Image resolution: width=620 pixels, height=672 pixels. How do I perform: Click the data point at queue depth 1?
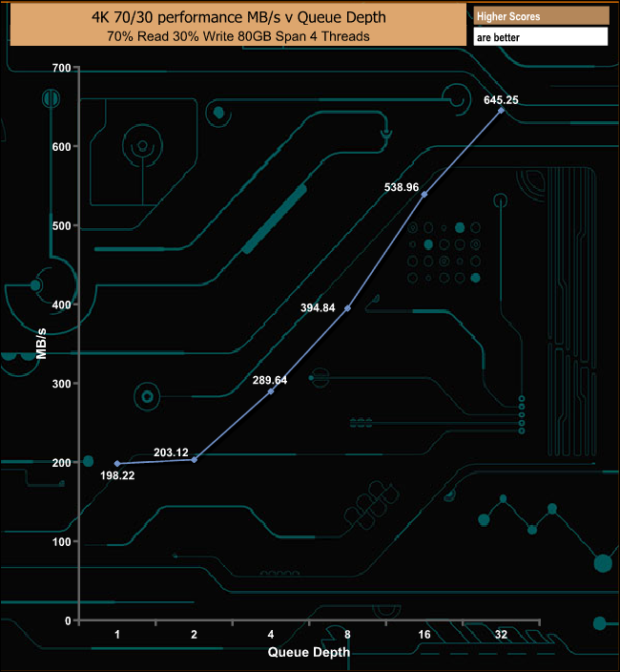point(117,464)
